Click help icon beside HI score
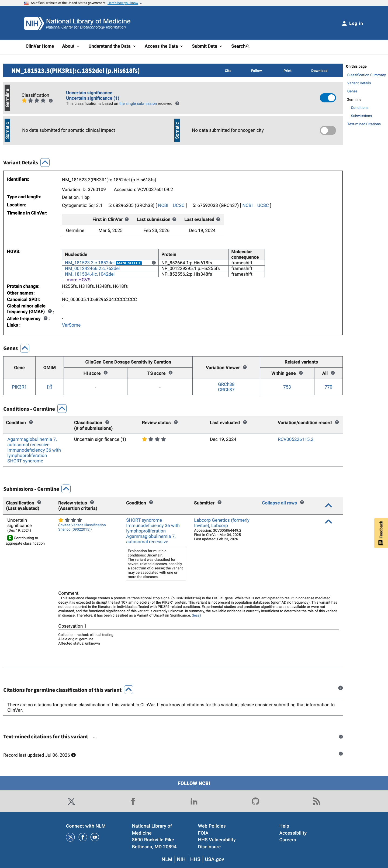 [105, 373]
